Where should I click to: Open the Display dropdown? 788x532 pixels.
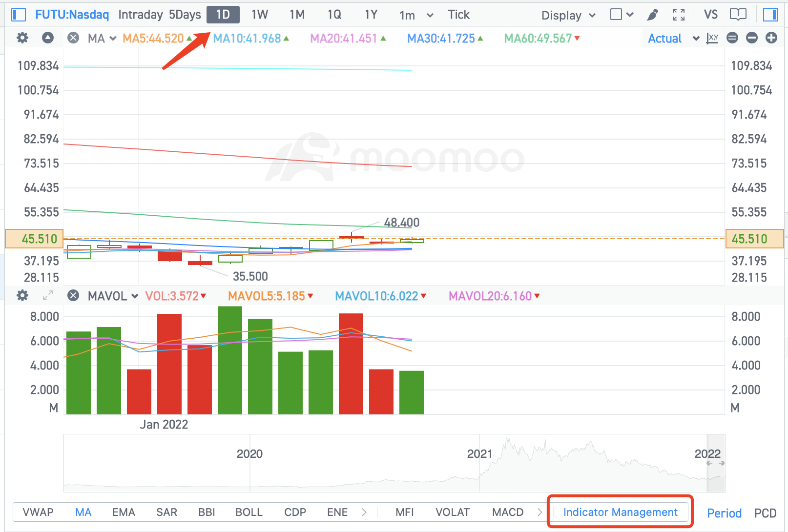pos(568,16)
